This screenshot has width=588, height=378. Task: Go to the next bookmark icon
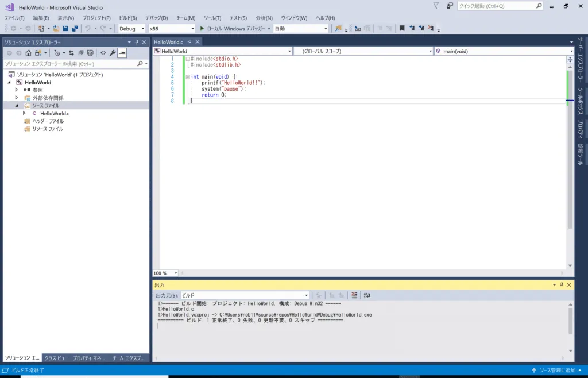click(421, 29)
